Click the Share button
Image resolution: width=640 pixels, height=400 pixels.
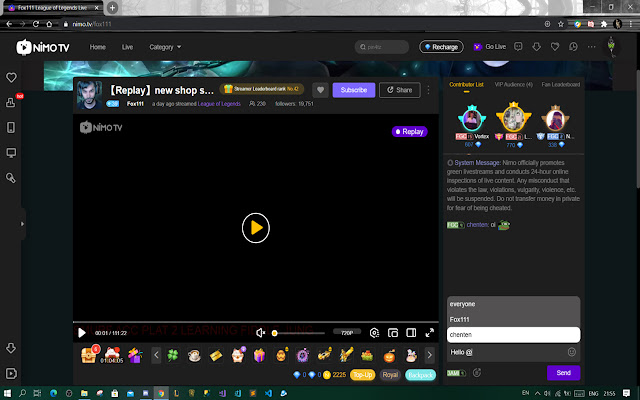400,90
